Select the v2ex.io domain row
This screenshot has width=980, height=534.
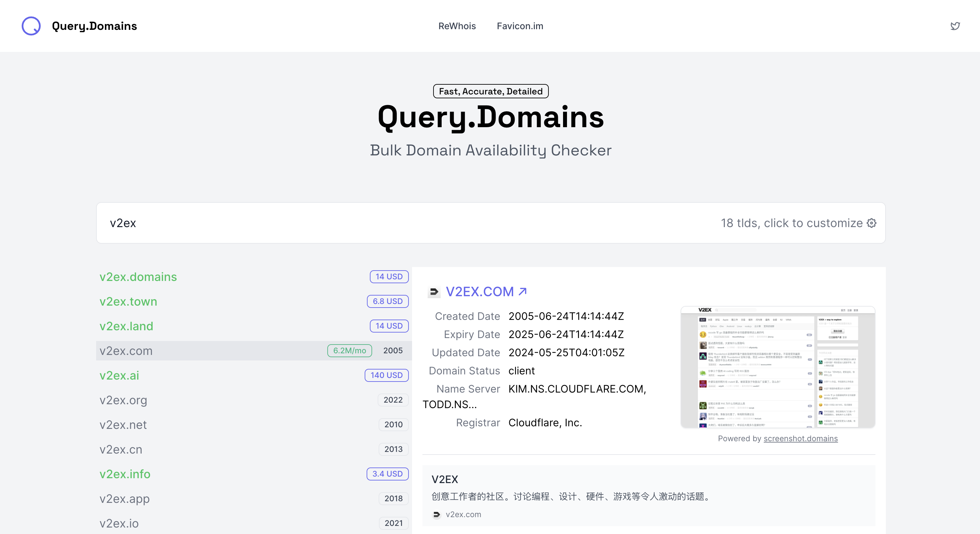(x=254, y=523)
